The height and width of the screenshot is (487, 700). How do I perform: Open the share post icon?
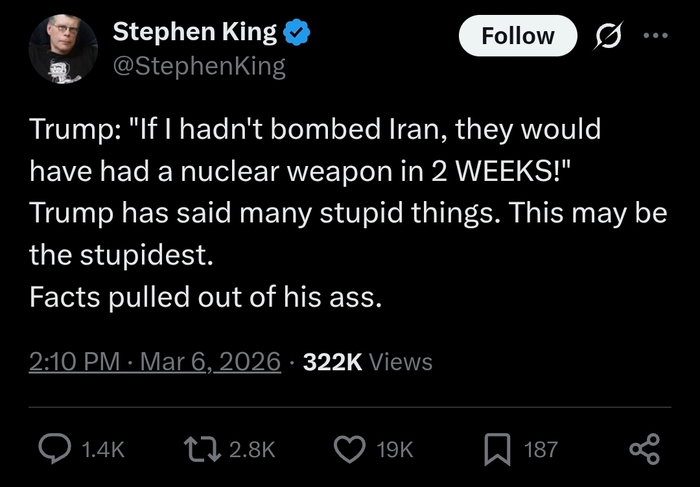click(645, 449)
